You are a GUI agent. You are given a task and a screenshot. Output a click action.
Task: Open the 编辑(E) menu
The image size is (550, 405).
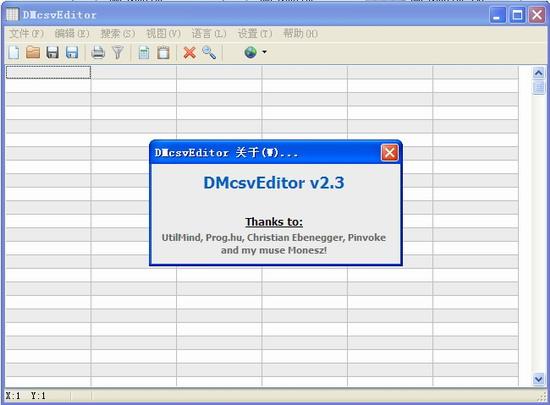(x=72, y=34)
